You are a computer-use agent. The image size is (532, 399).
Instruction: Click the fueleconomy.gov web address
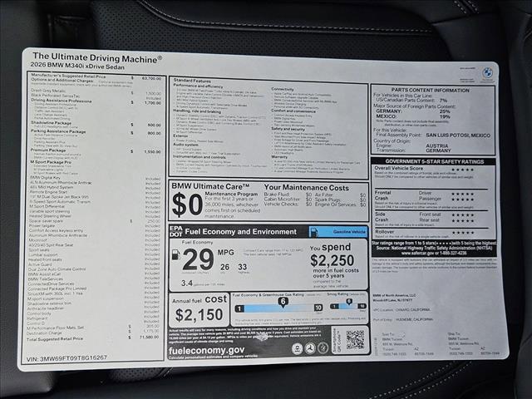pos(206,351)
